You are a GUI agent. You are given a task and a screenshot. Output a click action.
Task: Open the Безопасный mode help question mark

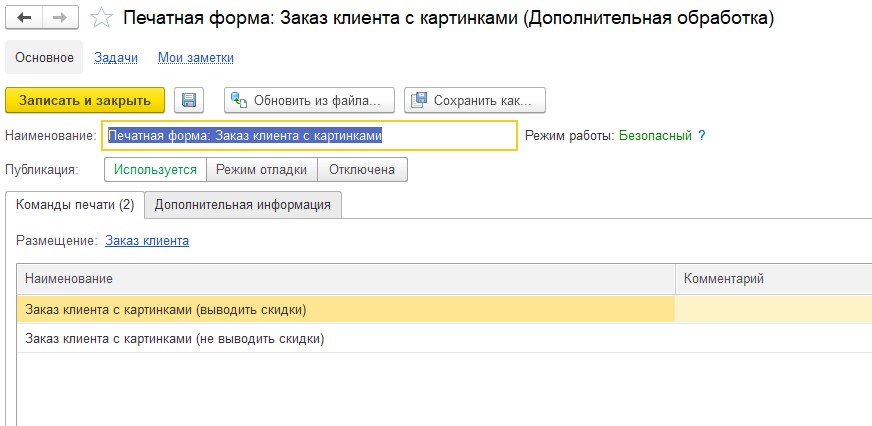701,135
